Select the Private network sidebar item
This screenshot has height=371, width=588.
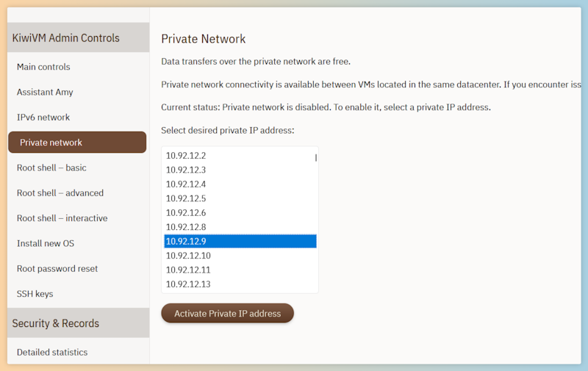[77, 142]
